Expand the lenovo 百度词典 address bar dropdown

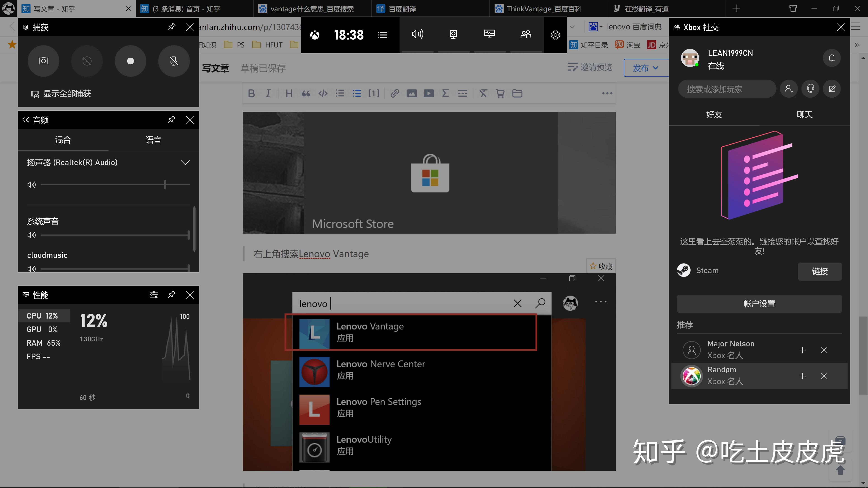[x=572, y=27]
